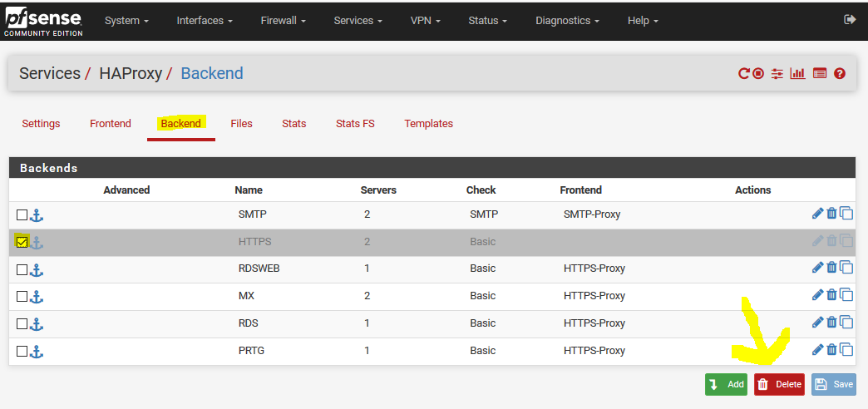868x409 pixels.
Task: Stop the HAProxy service icon
Action: tap(758, 73)
